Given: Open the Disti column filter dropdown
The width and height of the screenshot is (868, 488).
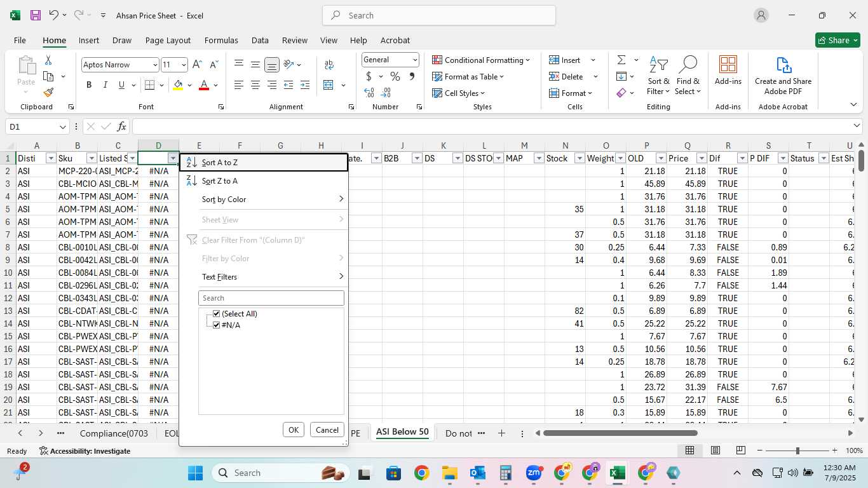Looking at the screenshot, I should click(51, 158).
